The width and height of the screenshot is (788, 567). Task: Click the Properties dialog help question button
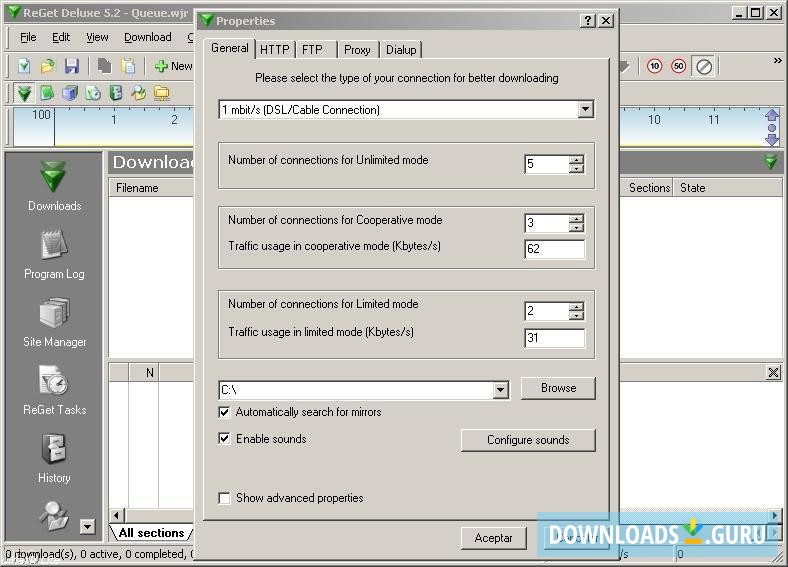click(x=587, y=21)
